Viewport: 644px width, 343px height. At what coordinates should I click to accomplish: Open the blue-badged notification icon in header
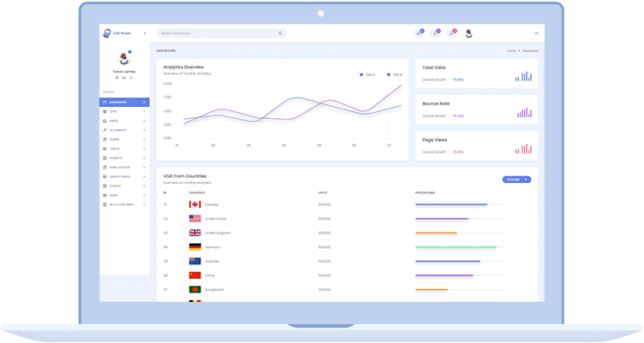coord(420,33)
